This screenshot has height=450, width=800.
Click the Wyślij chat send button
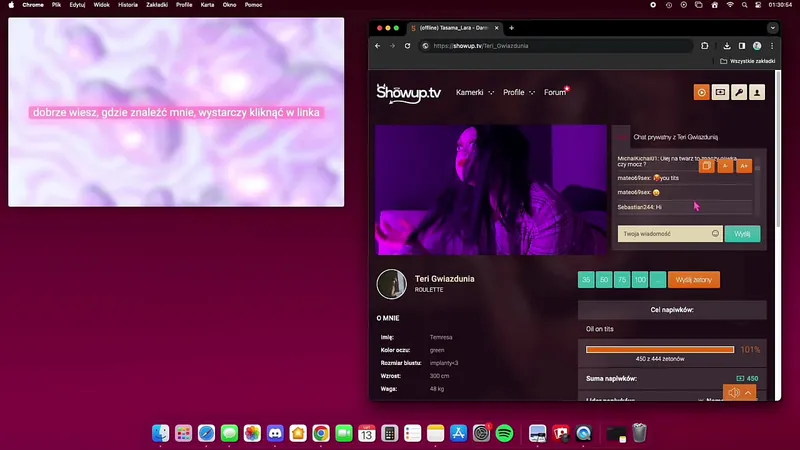pyautogui.click(x=742, y=234)
